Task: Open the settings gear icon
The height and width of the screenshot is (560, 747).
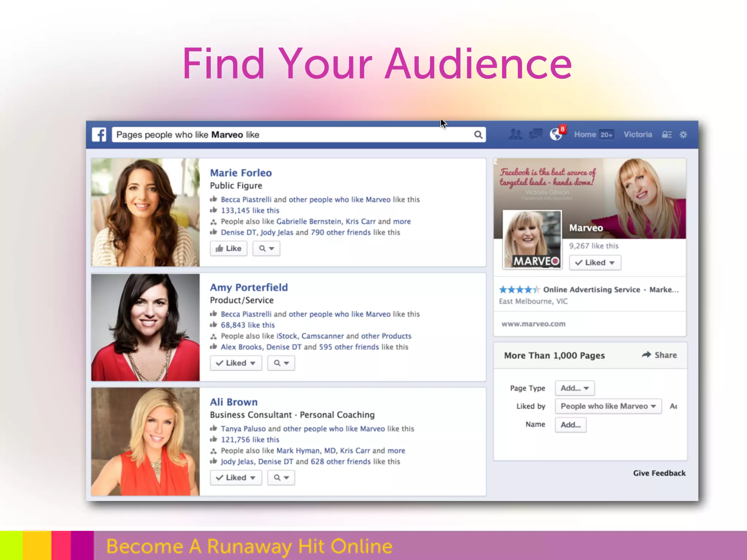Action: point(683,135)
